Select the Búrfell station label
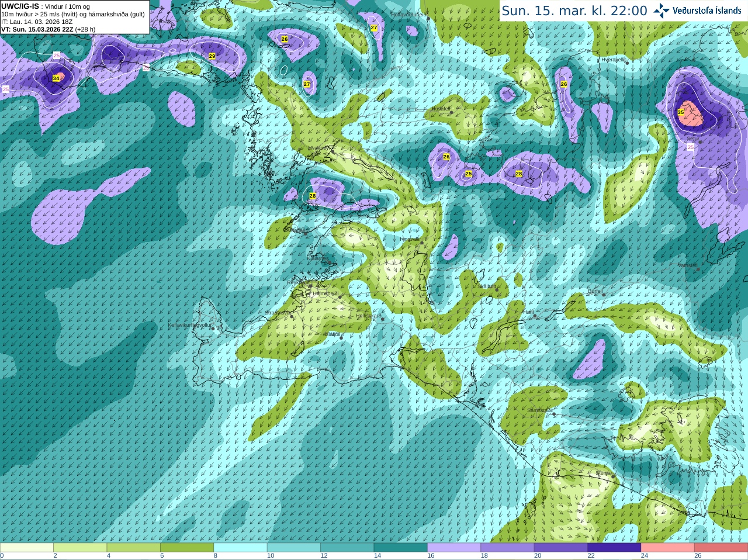Image resolution: width=748 pixels, height=560 pixels. pyautogui.click(x=595, y=291)
